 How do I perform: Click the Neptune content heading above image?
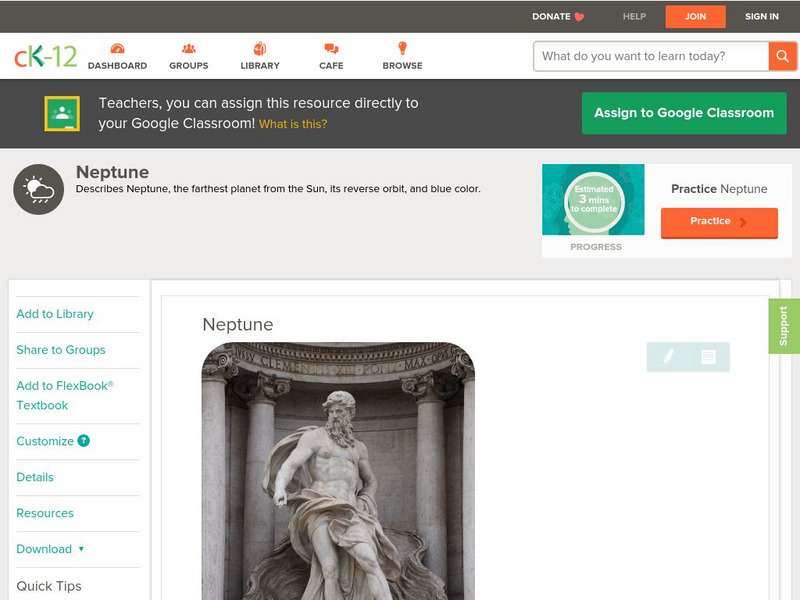point(238,324)
